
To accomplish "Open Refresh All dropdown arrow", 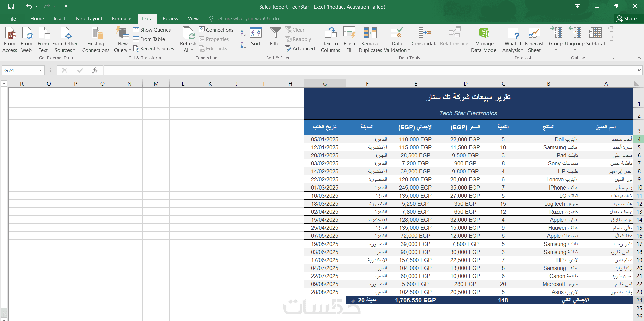I will [x=192, y=50].
